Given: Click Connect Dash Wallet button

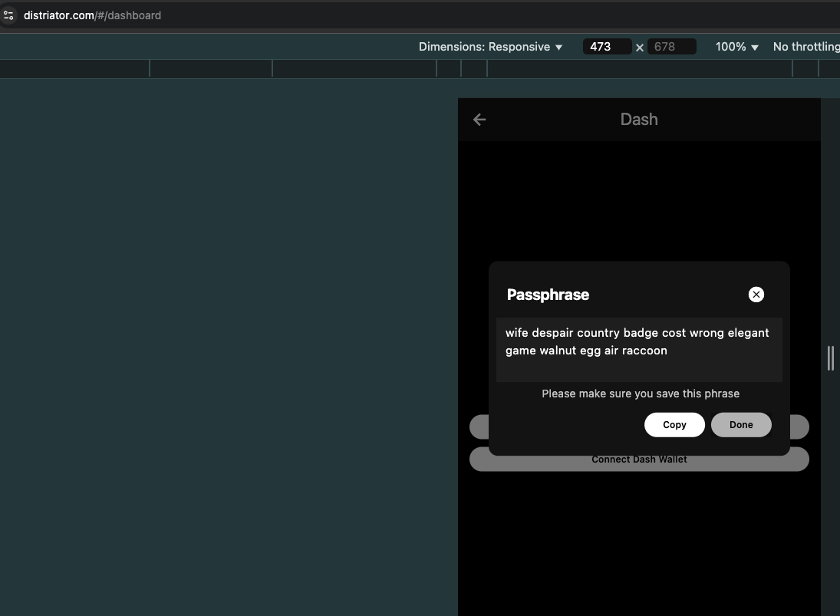Looking at the screenshot, I should (639, 460).
